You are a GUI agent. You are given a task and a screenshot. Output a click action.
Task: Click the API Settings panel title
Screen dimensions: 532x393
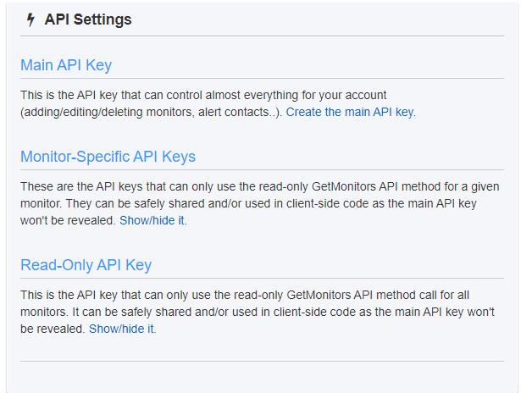88,19
